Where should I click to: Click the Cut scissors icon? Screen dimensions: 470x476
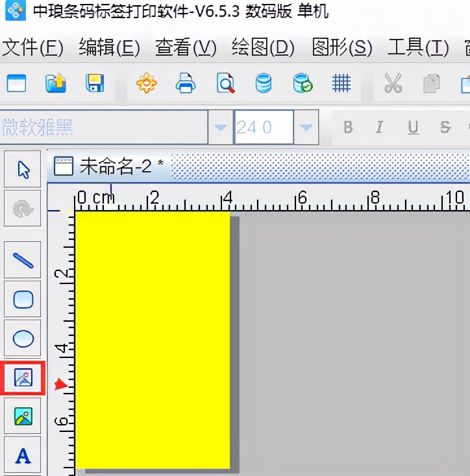click(x=393, y=83)
